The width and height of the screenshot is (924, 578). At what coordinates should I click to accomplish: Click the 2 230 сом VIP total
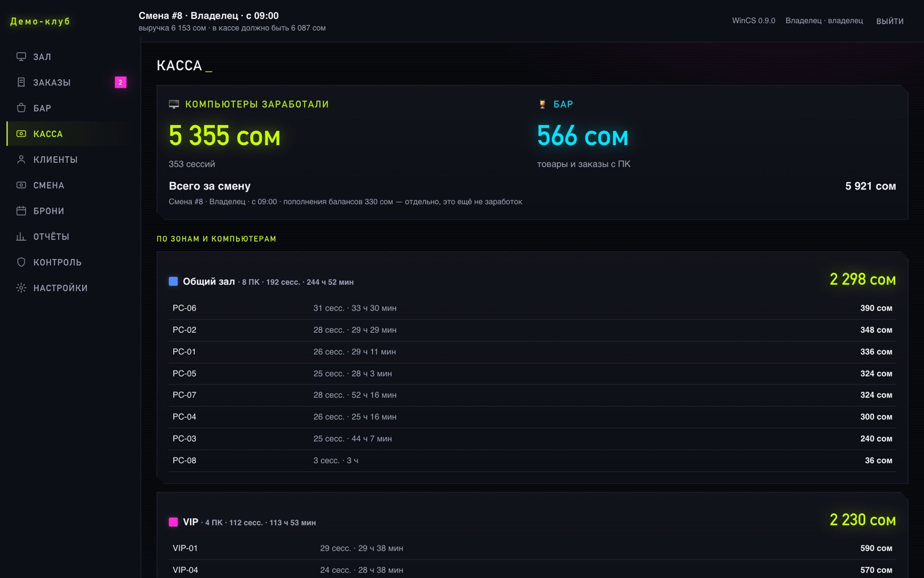pyautogui.click(x=863, y=520)
